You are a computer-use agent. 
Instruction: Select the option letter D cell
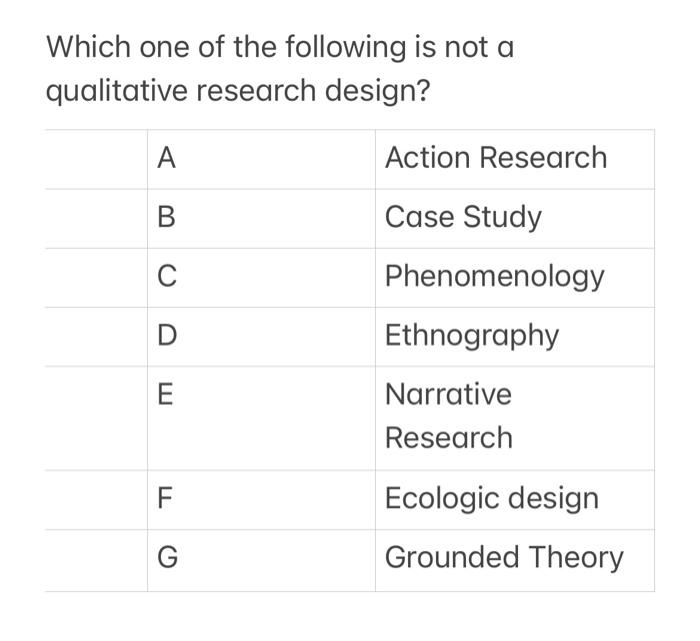261,337
